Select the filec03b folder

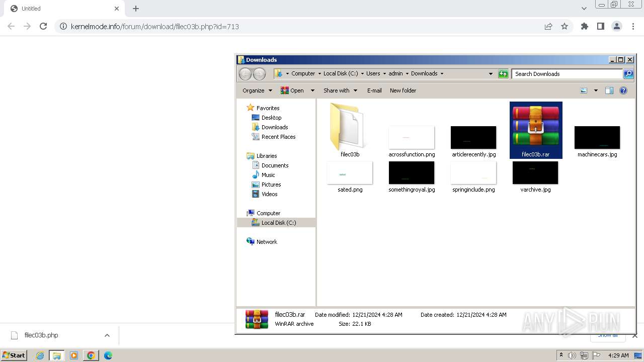[350, 130]
